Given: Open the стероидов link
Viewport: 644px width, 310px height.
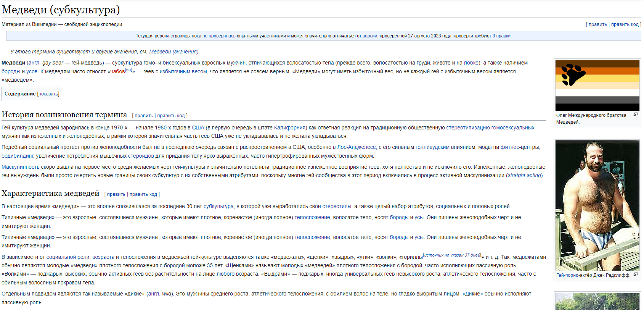Looking at the screenshot, I should 141,156.
